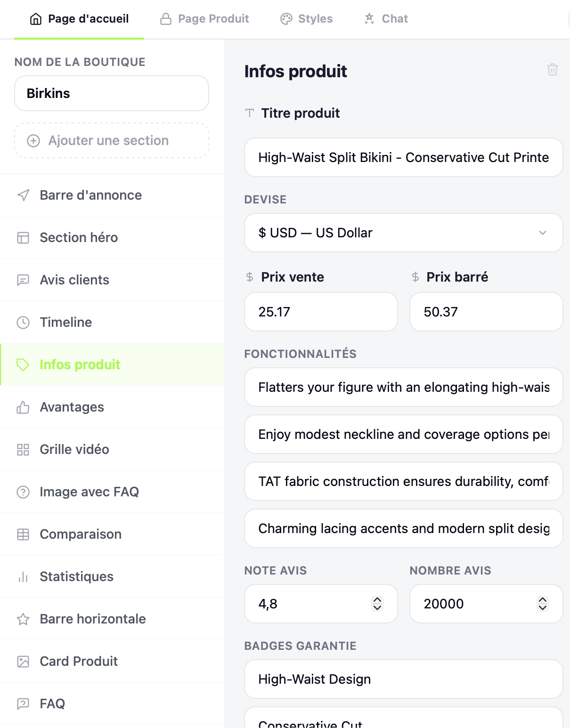This screenshot has height=728, width=570.
Task: Click the thumbs-up icon for Avantages
Action: (23, 407)
